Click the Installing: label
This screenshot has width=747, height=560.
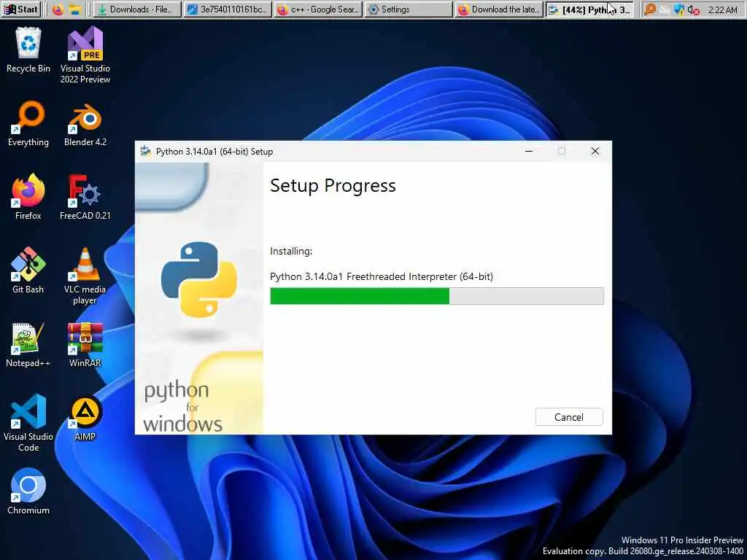(291, 251)
